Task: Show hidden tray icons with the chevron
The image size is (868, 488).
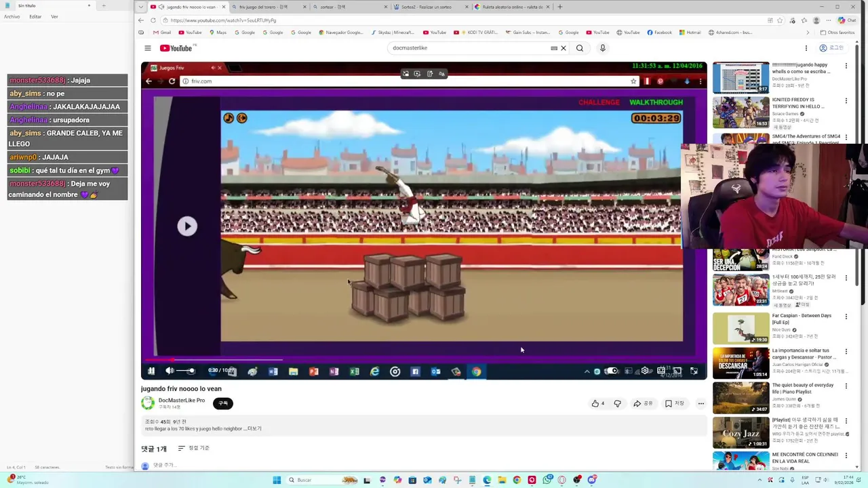Action: tap(760, 480)
